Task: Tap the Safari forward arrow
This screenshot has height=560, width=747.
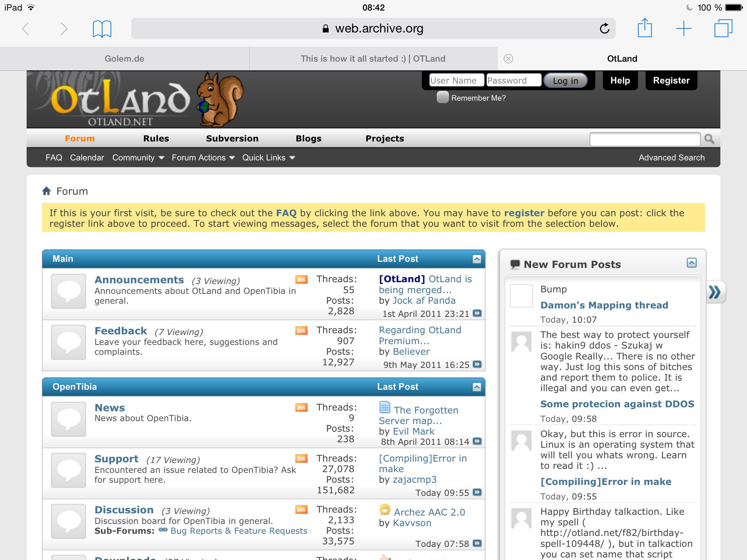Action: [64, 28]
